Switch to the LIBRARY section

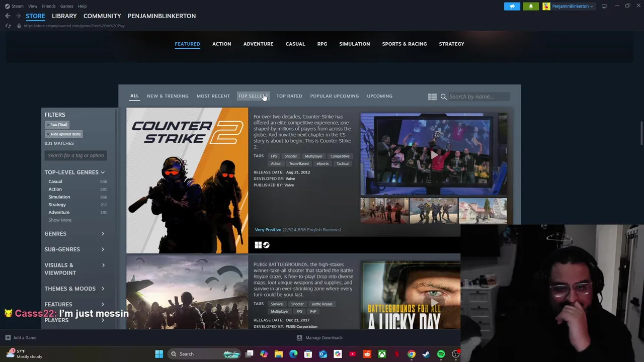(64, 16)
